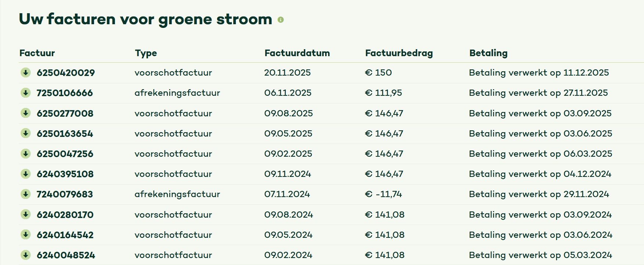Download invoice 6250277008 via arrow icon
Viewport: 644px width, 265px height.
[x=25, y=113]
